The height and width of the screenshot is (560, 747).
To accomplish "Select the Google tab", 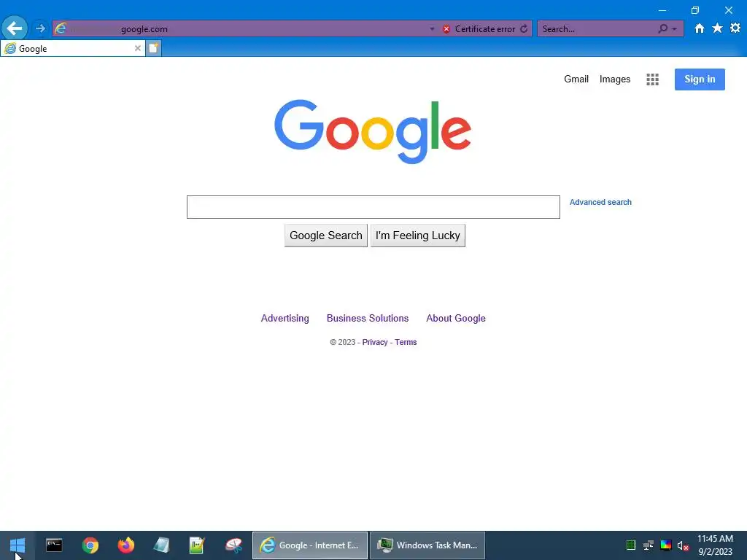I will tap(72, 48).
